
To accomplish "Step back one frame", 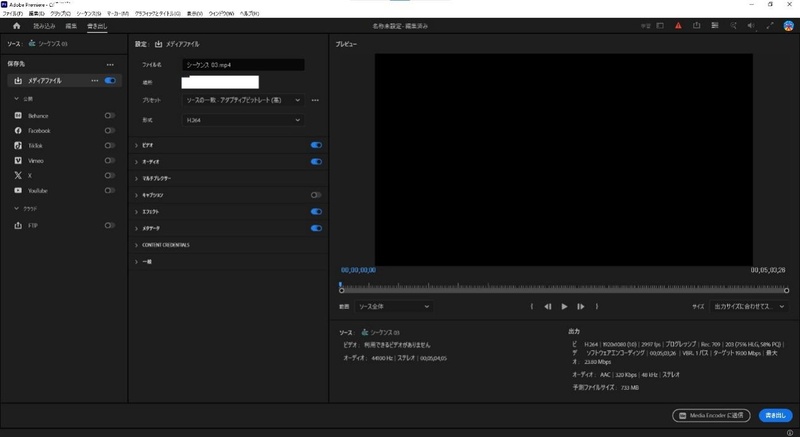I will click(547, 306).
